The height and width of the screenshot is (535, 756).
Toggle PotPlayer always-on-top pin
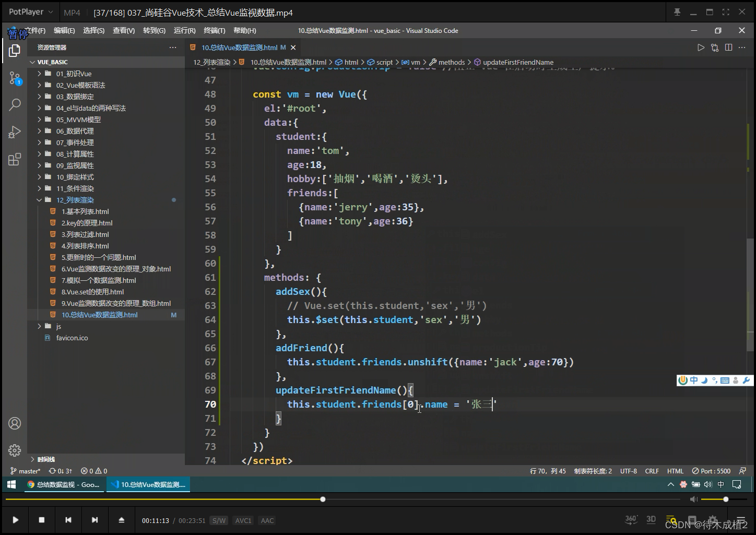coord(677,12)
